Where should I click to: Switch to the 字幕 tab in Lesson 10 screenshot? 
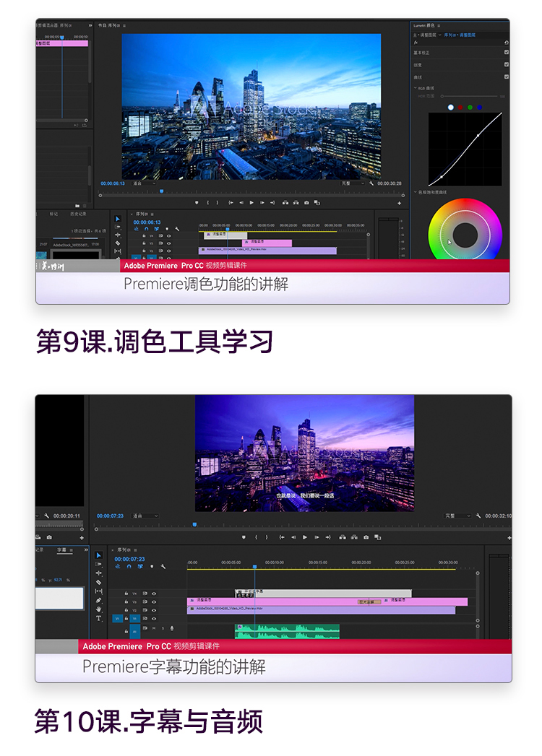tap(62, 550)
